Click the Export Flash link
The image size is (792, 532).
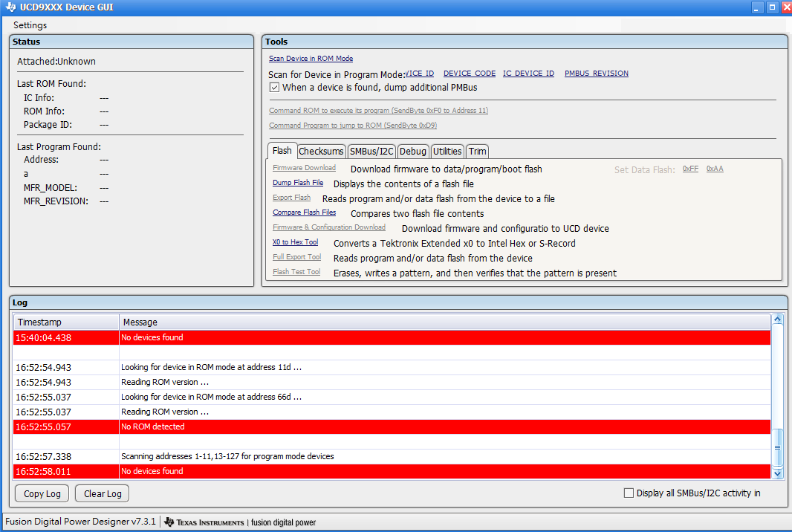pyautogui.click(x=291, y=198)
